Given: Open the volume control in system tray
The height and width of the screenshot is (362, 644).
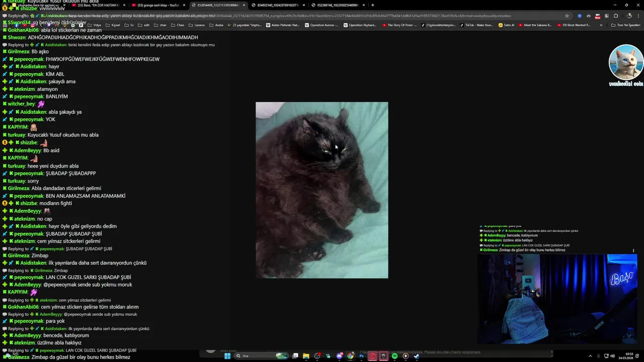Looking at the screenshot, I should click(613, 356).
